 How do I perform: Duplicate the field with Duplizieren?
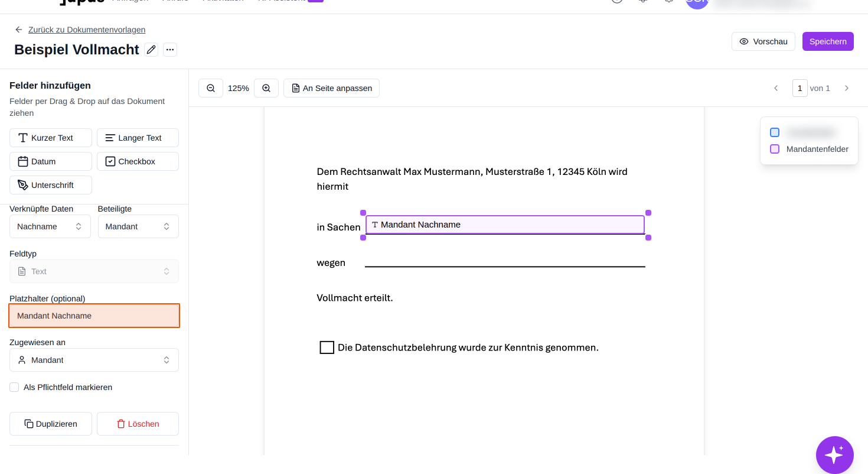(51, 424)
